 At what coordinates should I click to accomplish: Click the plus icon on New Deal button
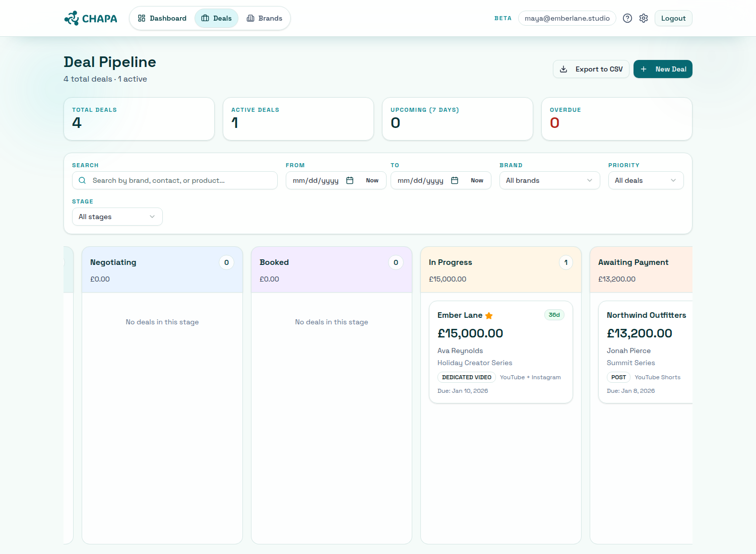643,69
